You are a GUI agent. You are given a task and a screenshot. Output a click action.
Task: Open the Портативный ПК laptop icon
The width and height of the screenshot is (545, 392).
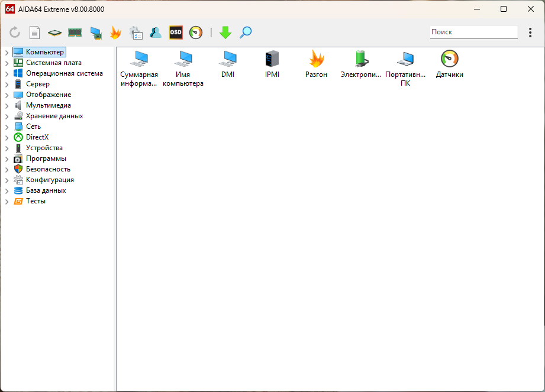[x=405, y=69]
